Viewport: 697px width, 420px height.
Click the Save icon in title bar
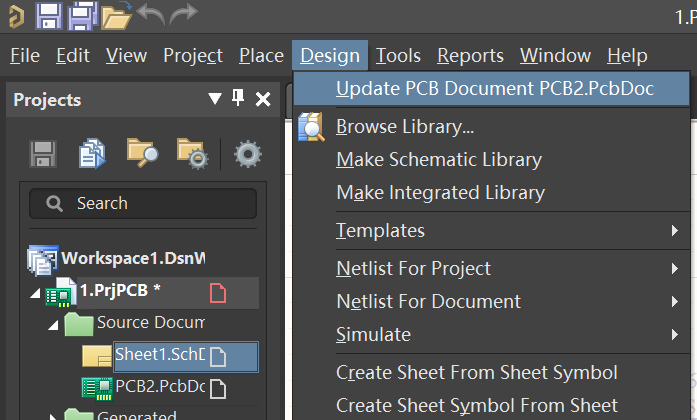pos(49,15)
